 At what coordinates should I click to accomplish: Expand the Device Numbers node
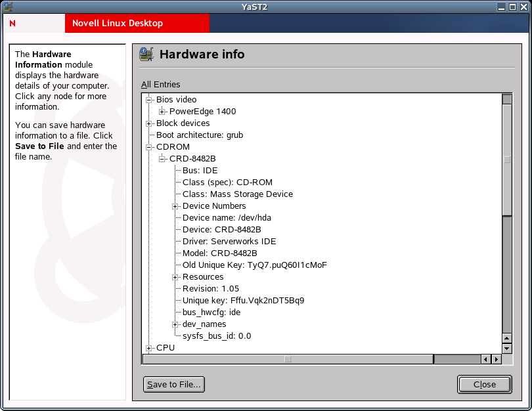coord(175,207)
